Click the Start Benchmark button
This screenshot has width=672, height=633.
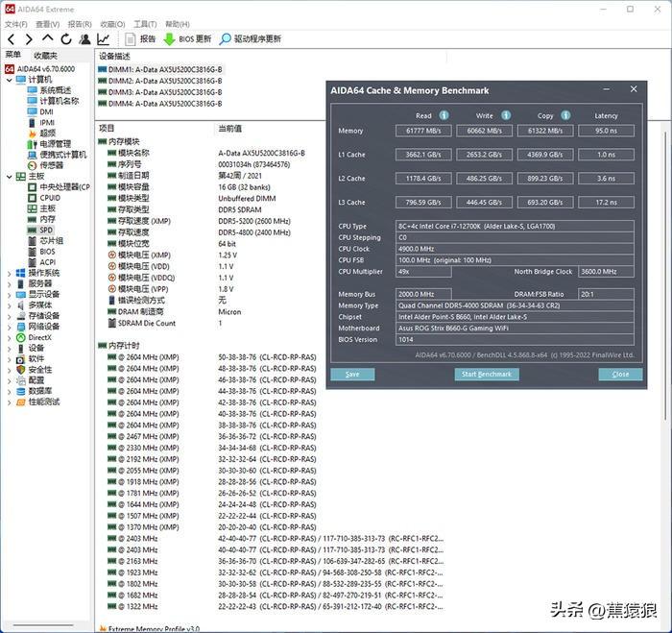[487, 374]
